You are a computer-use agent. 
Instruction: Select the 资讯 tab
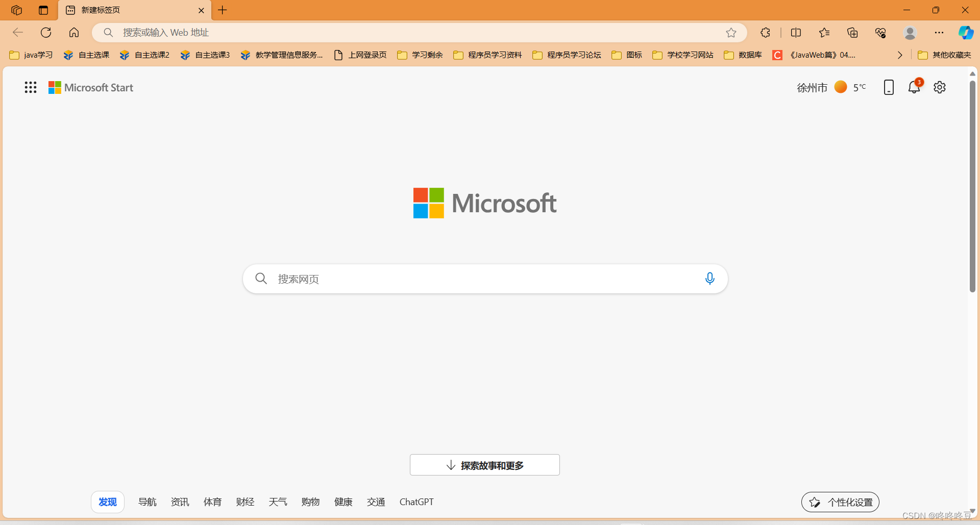180,502
